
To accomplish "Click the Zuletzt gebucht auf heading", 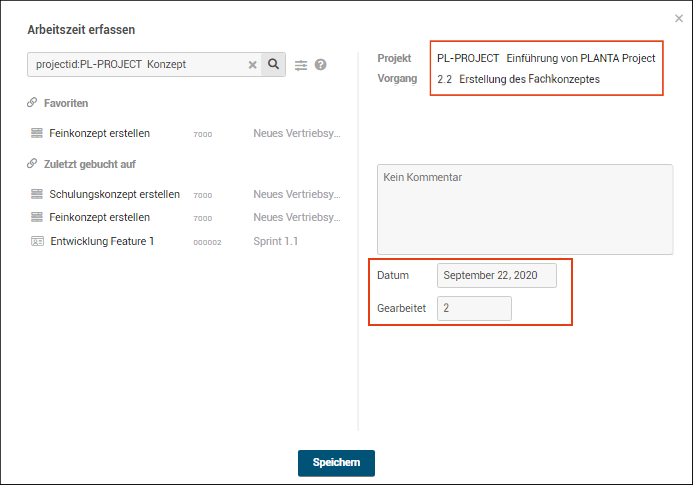I will click(x=90, y=164).
